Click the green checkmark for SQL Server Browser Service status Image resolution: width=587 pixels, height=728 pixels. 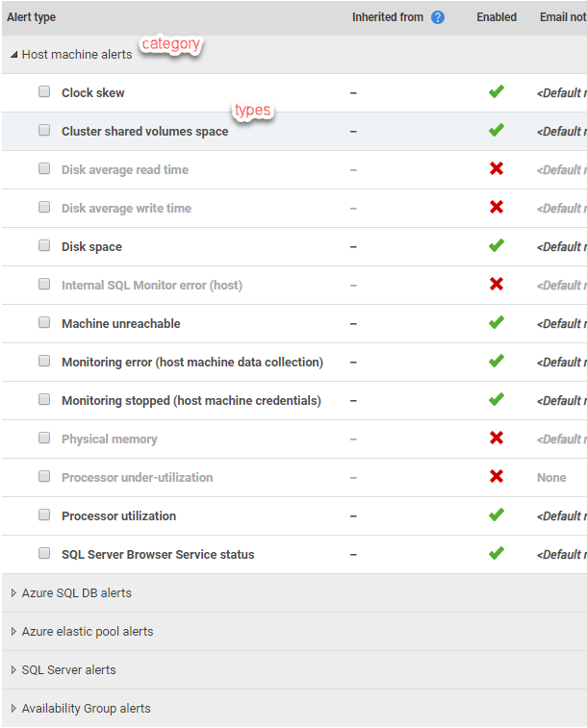click(x=497, y=554)
